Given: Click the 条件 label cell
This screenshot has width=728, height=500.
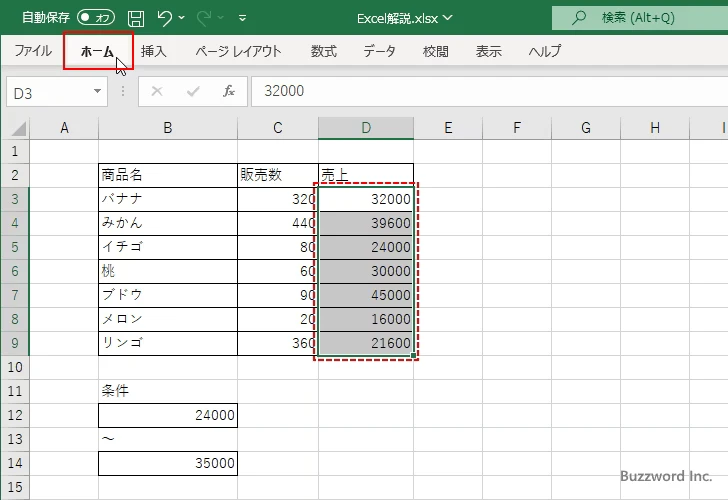Looking at the screenshot, I should (168, 391).
